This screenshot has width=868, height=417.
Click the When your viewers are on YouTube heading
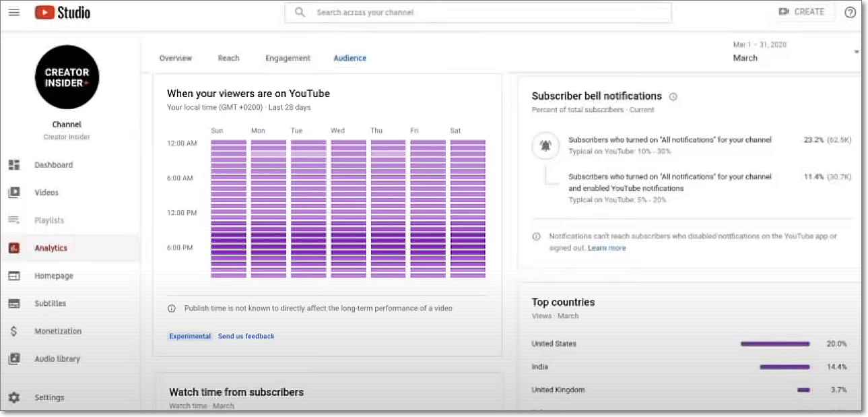248,94
